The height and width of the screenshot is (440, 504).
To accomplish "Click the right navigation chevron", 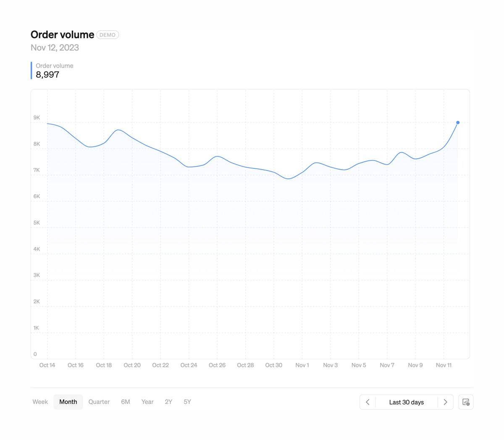I will click(445, 402).
